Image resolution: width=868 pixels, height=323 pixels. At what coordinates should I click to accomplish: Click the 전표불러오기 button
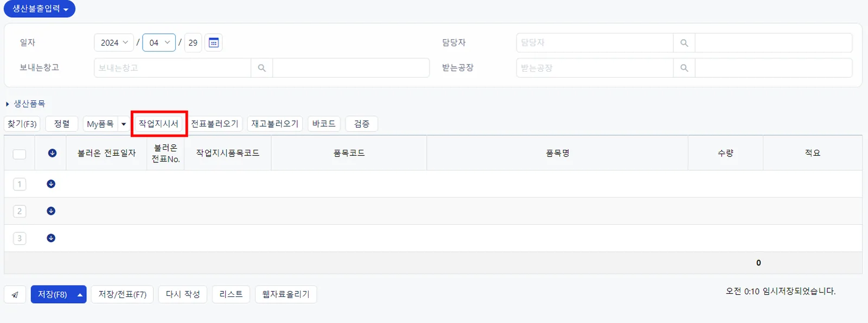pyautogui.click(x=215, y=124)
